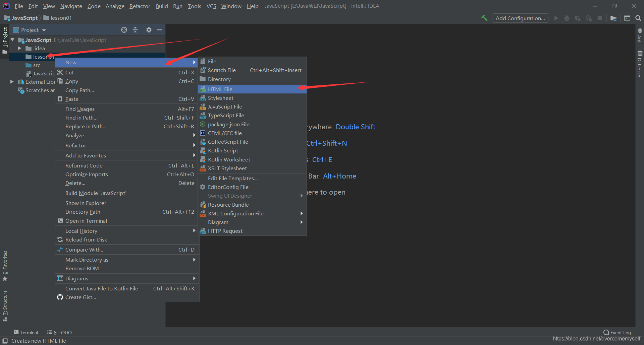
Task: Open the VCS menu
Action: pyautogui.click(x=211, y=6)
